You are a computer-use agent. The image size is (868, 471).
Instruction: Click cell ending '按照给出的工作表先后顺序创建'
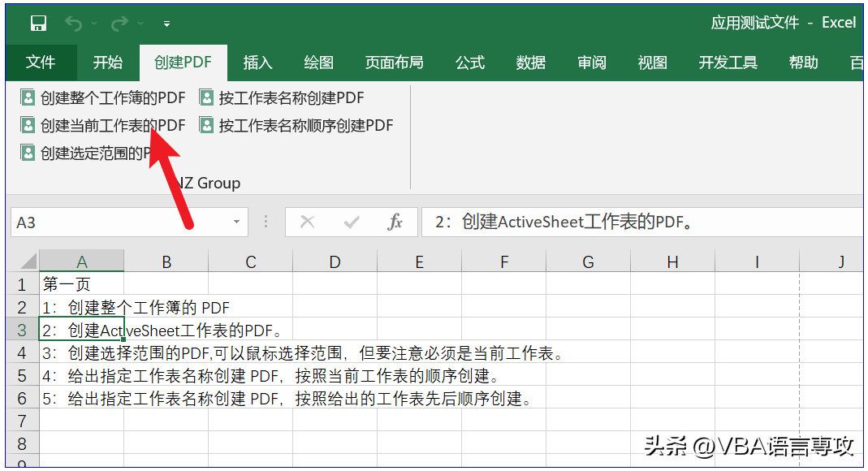(82, 398)
